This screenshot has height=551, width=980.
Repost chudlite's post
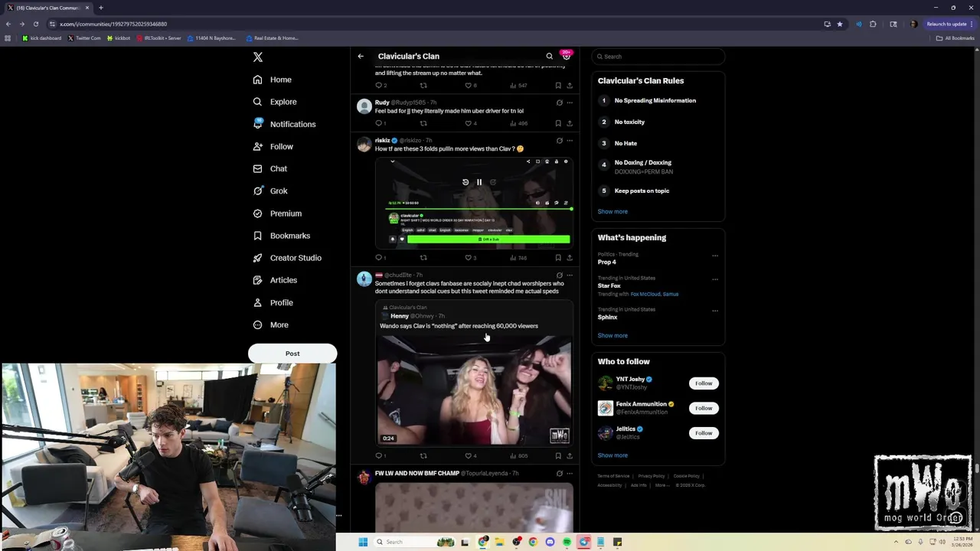tap(423, 456)
